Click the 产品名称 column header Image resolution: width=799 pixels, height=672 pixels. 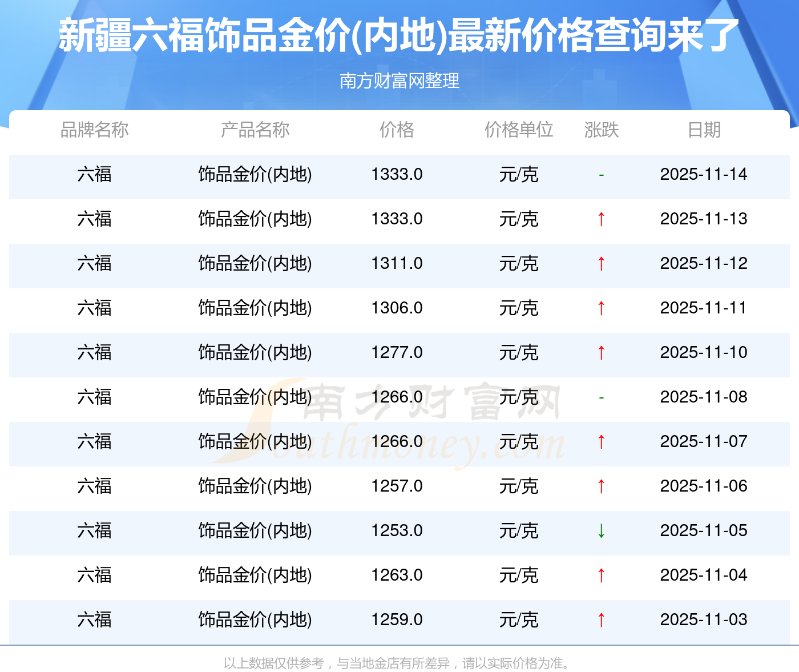[x=255, y=130]
